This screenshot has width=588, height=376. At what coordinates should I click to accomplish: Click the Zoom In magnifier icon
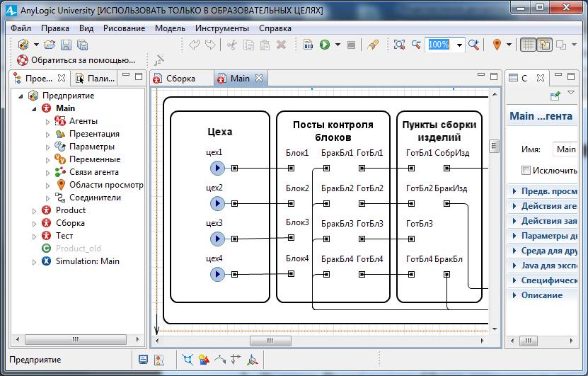pos(473,45)
